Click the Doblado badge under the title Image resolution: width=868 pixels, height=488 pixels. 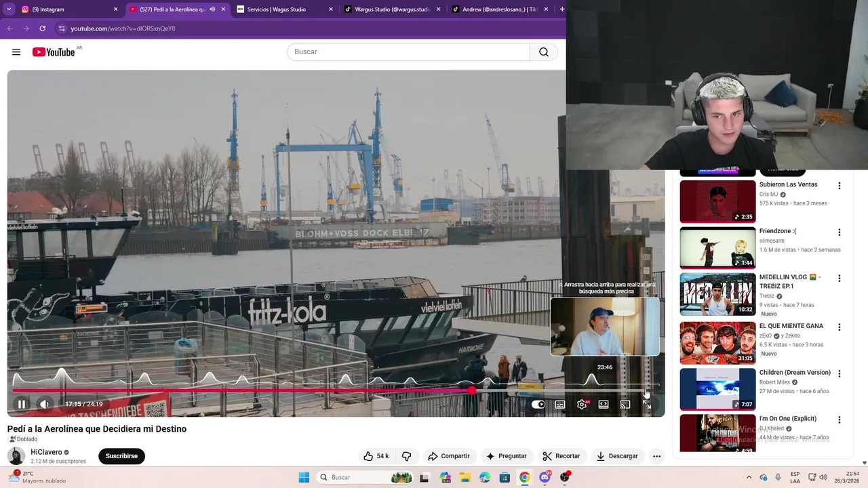point(24,439)
